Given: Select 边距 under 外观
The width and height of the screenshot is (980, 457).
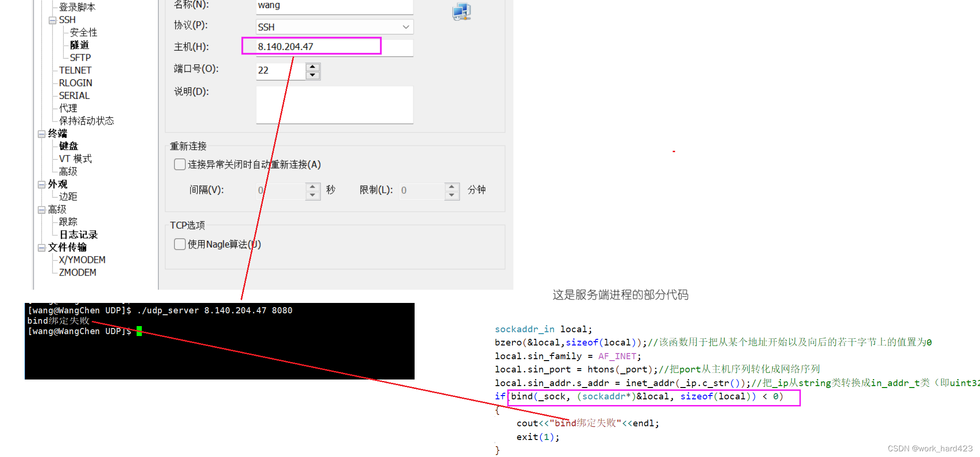Looking at the screenshot, I should coord(68,197).
